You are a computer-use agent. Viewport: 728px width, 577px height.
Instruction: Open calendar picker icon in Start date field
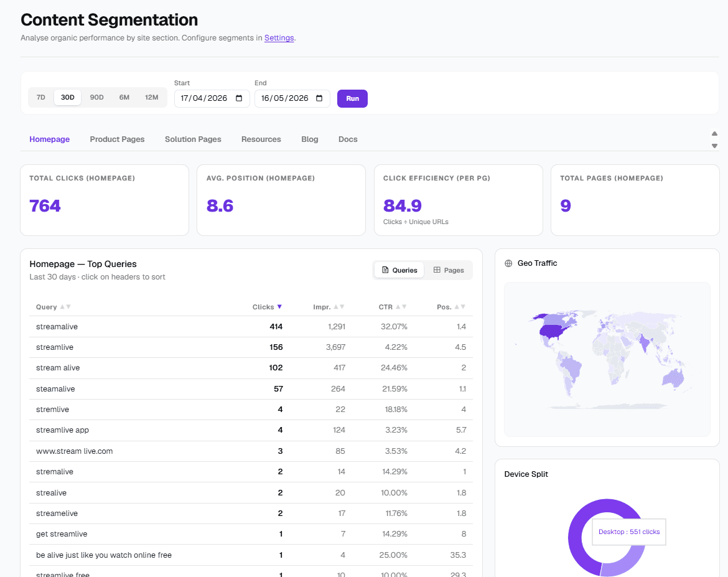coord(239,98)
